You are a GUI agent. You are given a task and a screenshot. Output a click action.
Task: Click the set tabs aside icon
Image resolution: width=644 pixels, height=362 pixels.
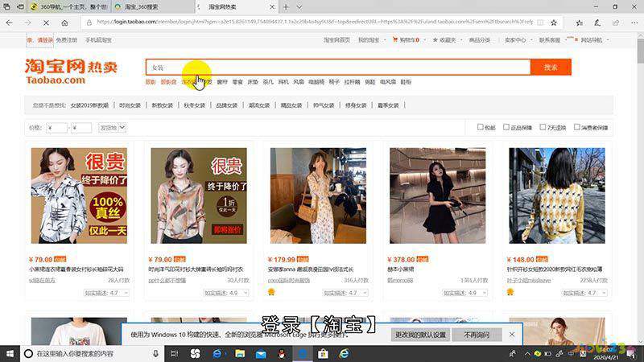pyautogui.click(x=20, y=7)
